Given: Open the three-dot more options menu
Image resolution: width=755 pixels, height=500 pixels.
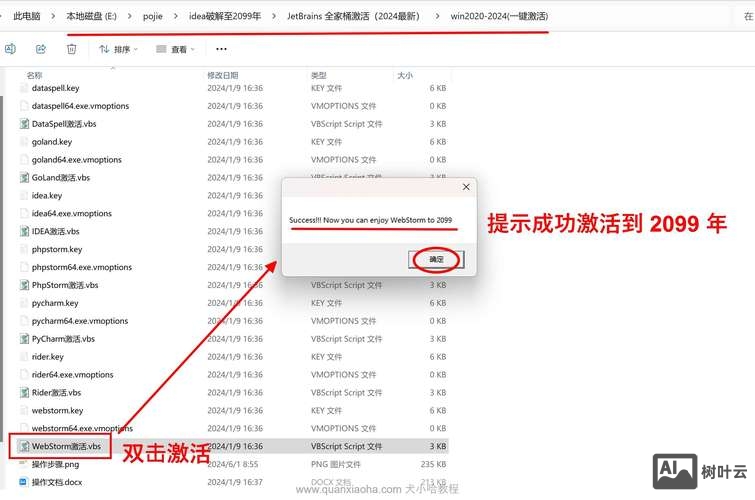Looking at the screenshot, I should [x=221, y=49].
